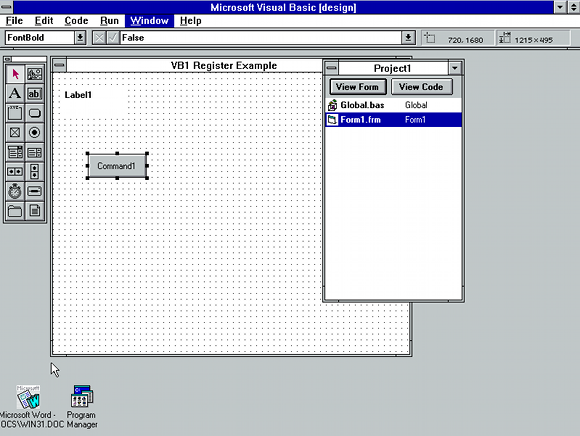Open the Edit menu

[x=44, y=21]
